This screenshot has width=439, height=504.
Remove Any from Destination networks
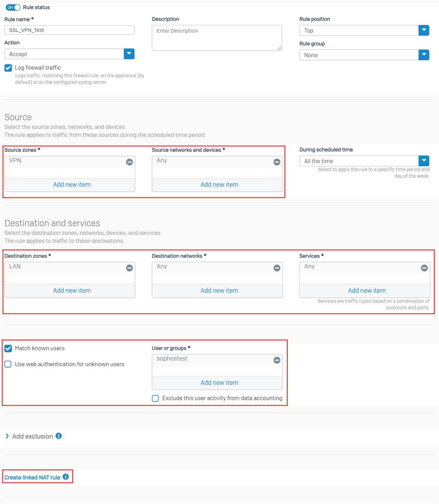(x=277, y=267)
